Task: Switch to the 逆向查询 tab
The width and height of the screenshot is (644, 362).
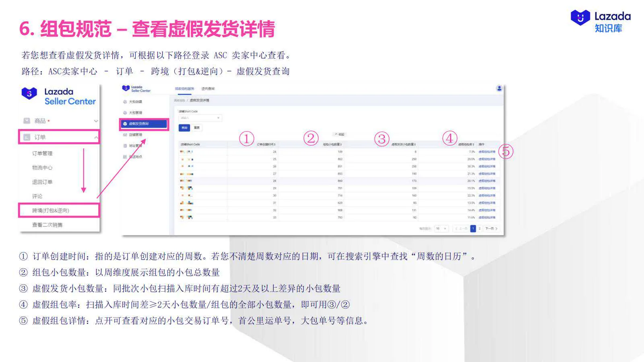Action: 209,88
